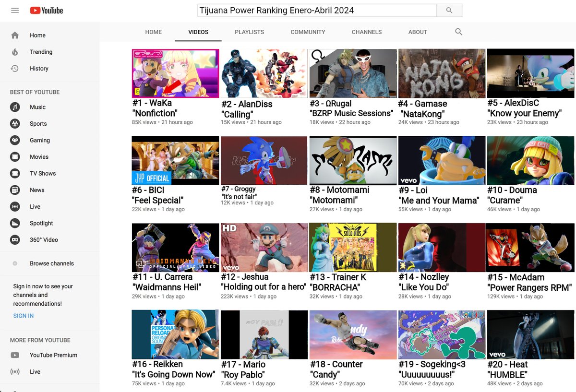Open the #1 WaKa Nonfiction thumbnail
The width and height of the screenshot is (576, 392).
(x=176, y=73)
